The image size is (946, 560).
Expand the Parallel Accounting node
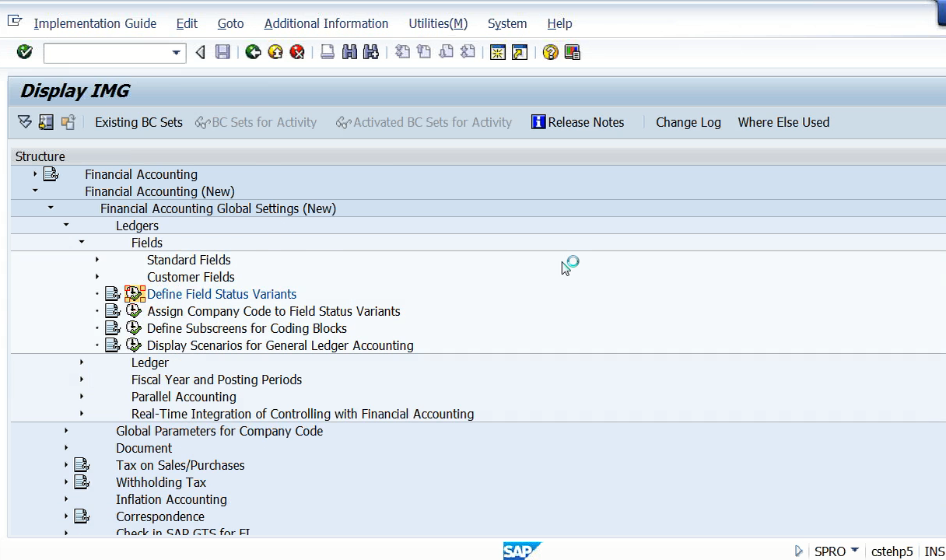[x=82, y=397]
